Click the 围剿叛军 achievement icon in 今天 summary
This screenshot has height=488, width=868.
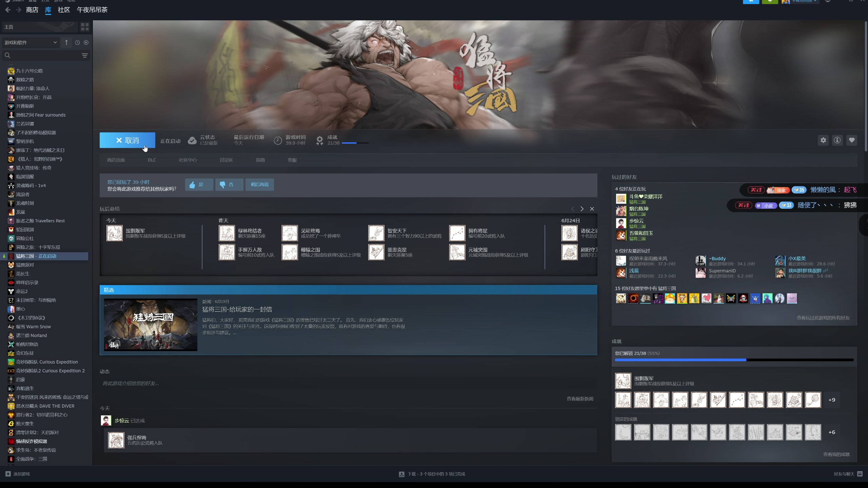[115, 233]
